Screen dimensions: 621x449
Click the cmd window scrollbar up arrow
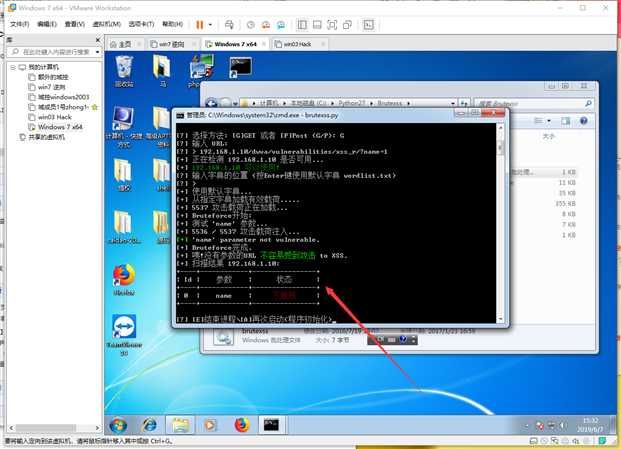[x=500, y=127]
